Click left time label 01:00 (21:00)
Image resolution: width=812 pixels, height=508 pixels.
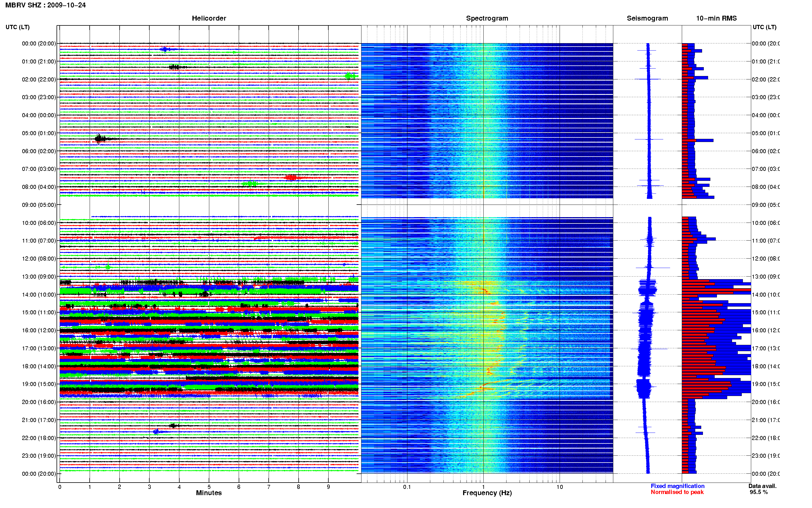click(39, 61)
